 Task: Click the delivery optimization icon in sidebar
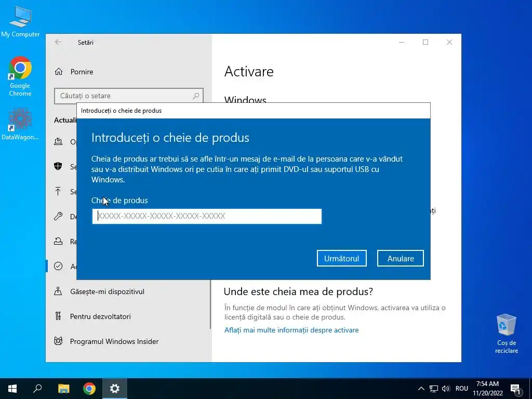[x=58, y=141]
